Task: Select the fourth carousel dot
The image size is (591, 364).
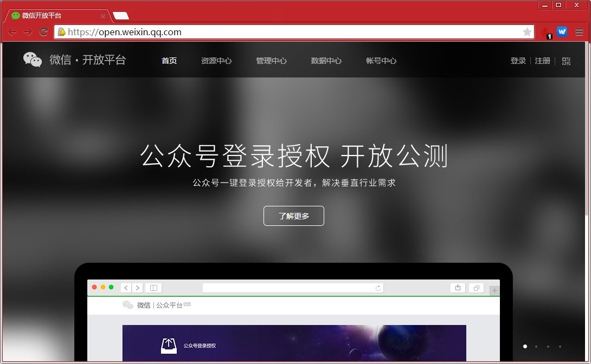Action: [x=560, y=346]
